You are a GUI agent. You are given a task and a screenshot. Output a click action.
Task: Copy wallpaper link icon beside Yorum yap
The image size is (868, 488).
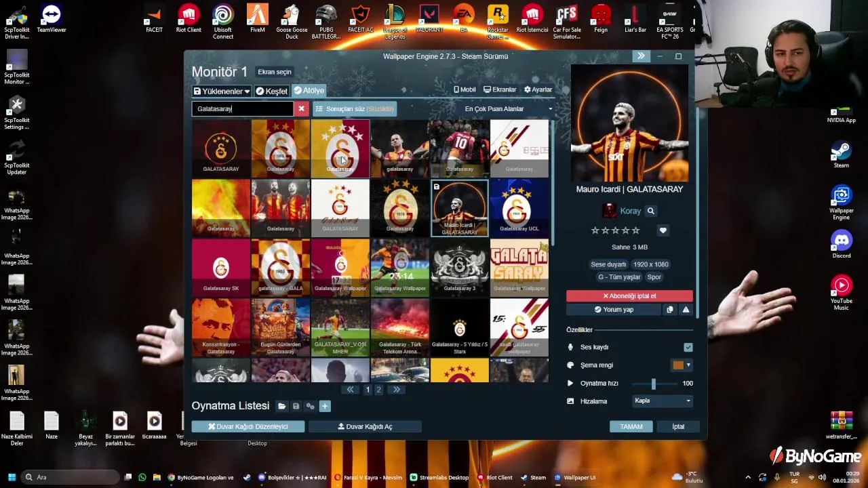click(x=669, y=310)
